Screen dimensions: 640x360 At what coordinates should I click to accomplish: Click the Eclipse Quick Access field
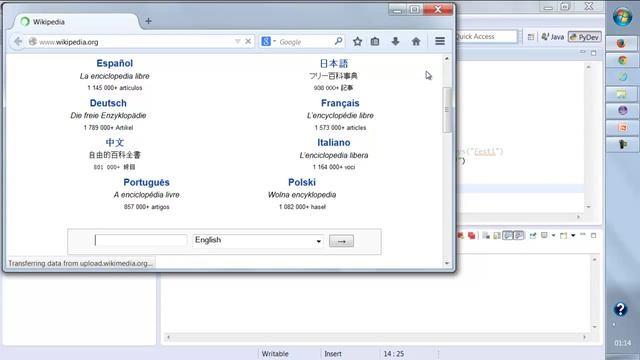(x=486, y=36)
